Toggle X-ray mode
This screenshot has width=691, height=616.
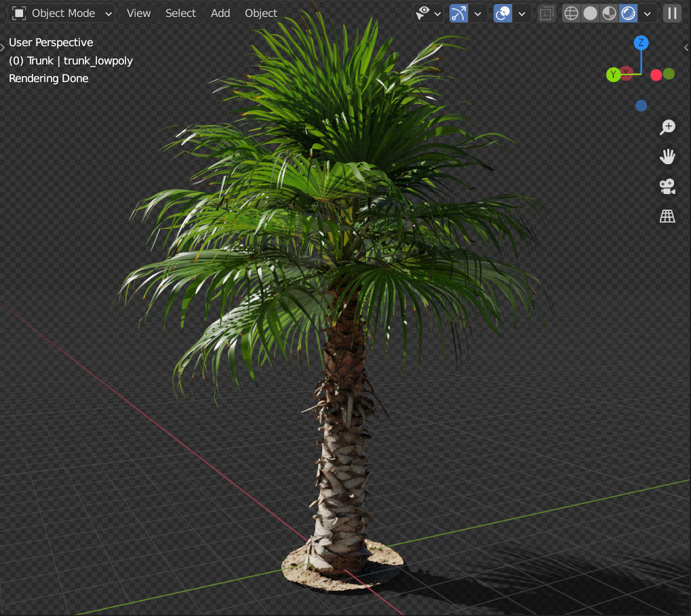point(547,13)
